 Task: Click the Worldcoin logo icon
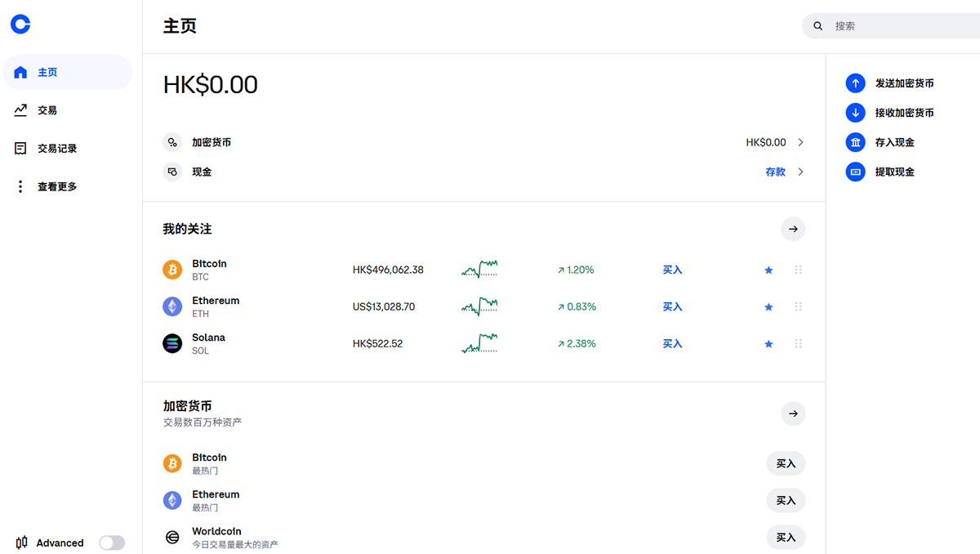click(172, 537)
